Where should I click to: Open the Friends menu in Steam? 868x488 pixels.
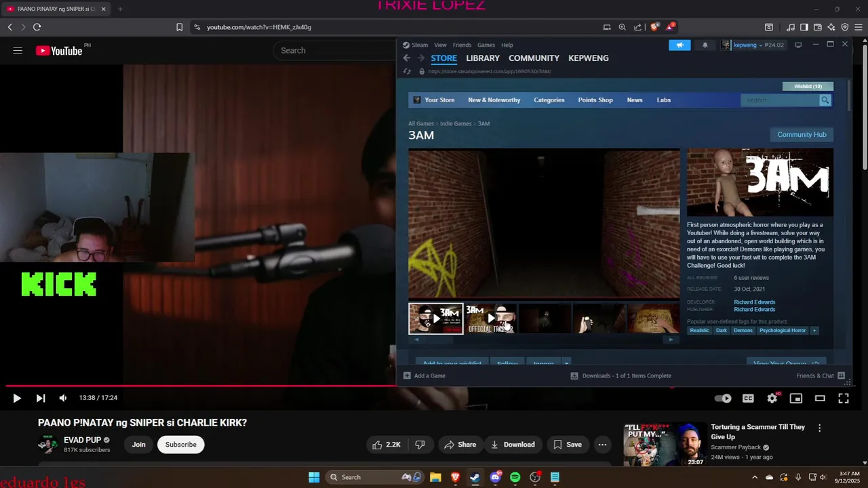(x=462, y=45)
